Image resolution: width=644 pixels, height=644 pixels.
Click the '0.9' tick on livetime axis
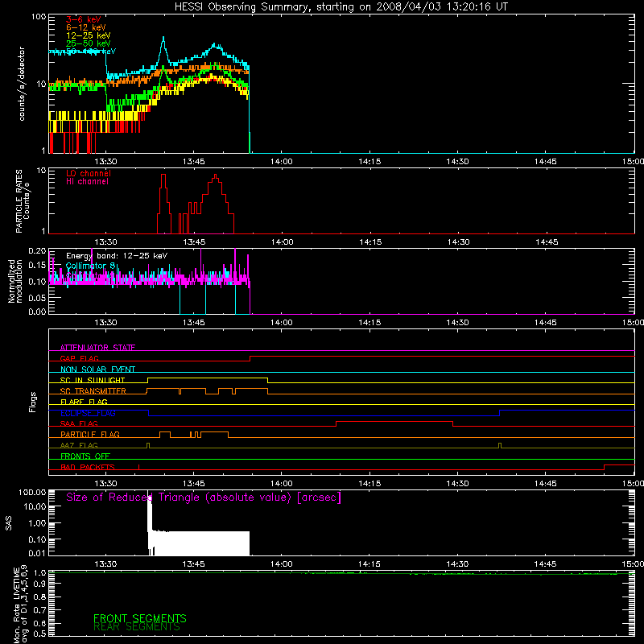pos(39,583)
